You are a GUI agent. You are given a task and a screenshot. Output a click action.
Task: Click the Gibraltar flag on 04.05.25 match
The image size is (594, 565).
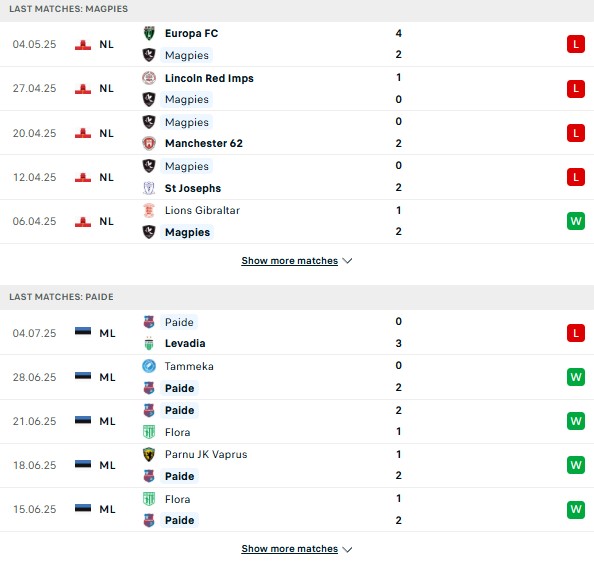(83, 45)
